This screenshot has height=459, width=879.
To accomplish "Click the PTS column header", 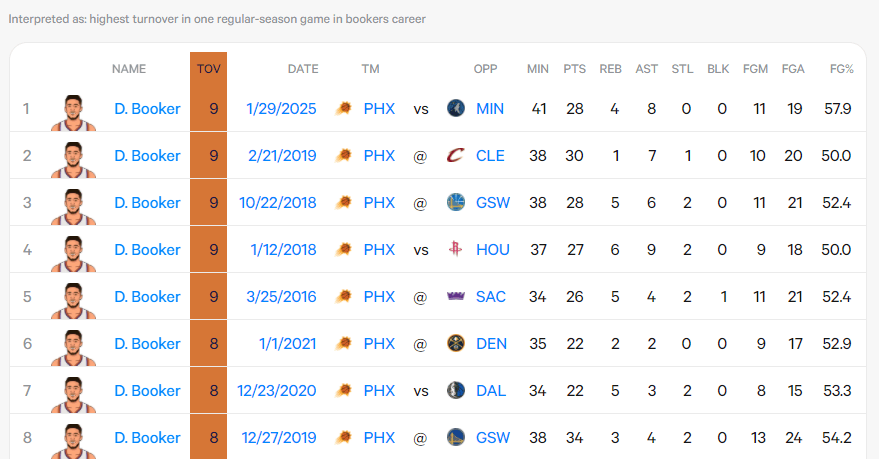I will (x=575, y=69).
